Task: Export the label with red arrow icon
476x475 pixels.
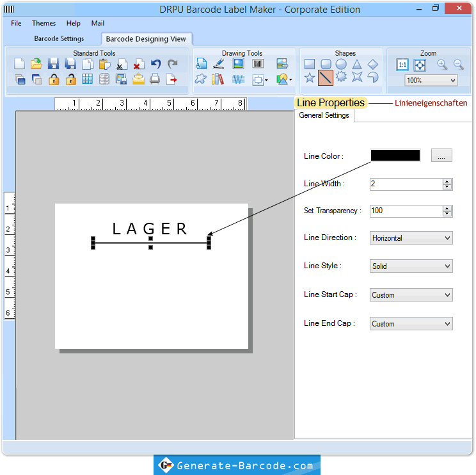Action: tap(171, 79)
